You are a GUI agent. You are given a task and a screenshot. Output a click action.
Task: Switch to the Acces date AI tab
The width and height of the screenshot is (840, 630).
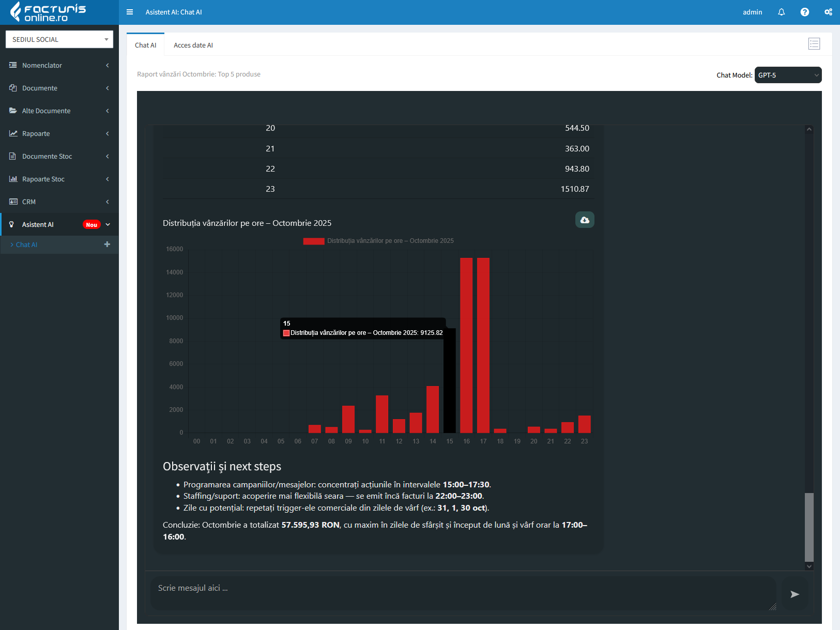[x=193, y=45]
